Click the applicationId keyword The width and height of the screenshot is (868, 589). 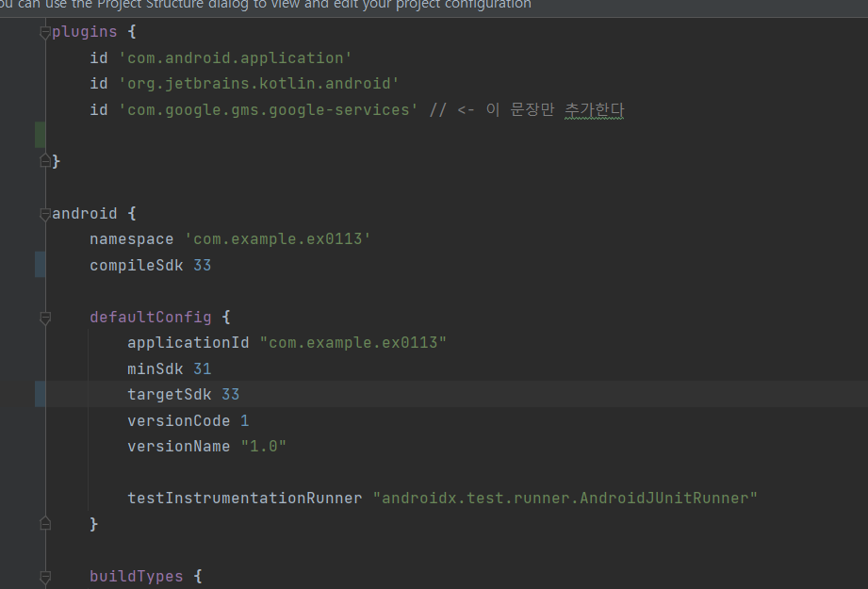[x=188, y=343]
